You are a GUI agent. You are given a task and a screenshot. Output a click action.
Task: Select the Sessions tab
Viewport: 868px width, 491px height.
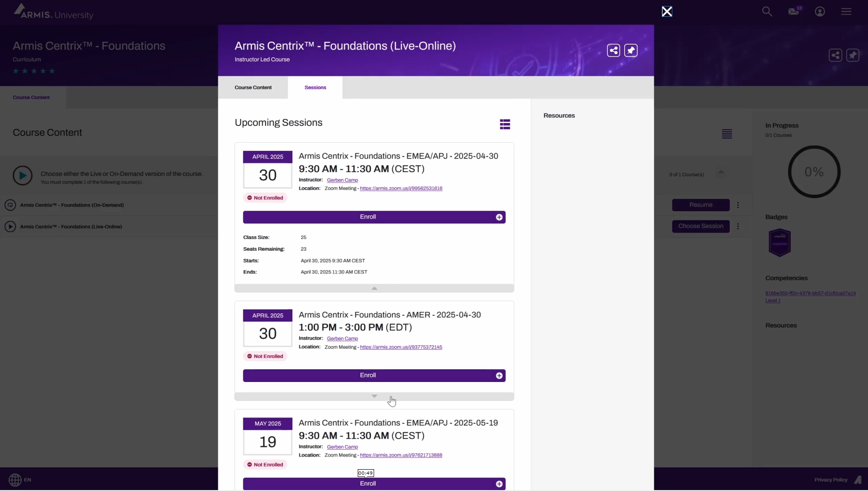click(x=315, y=88)
